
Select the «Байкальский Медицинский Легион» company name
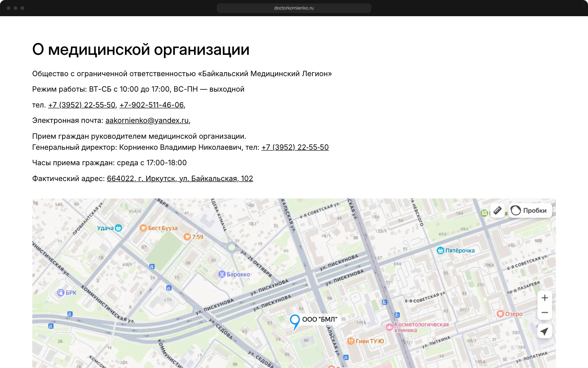tap(265, 74)
